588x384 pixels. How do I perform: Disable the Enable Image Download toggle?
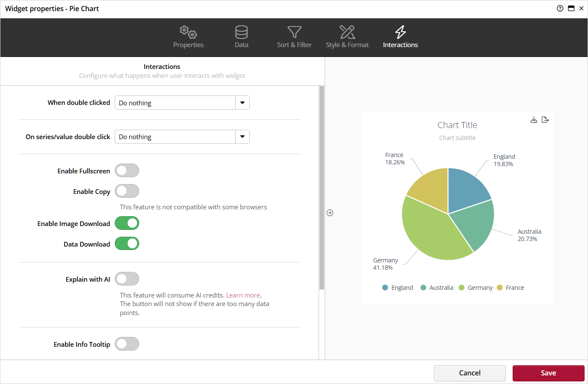pos(127,223)
